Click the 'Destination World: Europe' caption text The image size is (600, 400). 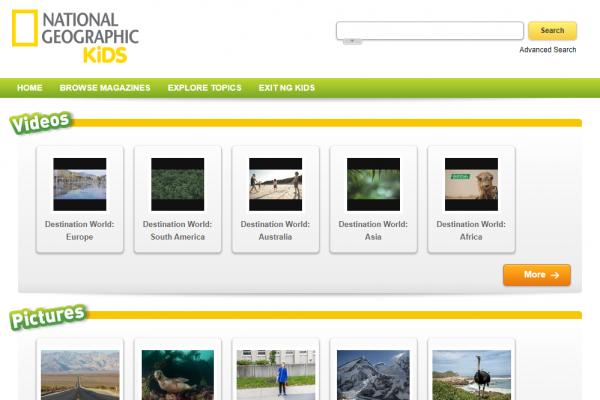tap(80, 230)
